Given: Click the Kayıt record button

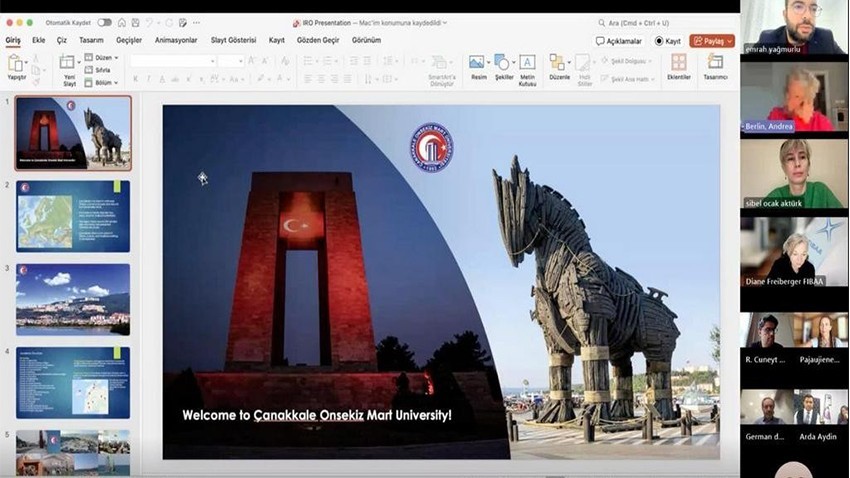Looking at the screenshot, I should tap(667, 41).
